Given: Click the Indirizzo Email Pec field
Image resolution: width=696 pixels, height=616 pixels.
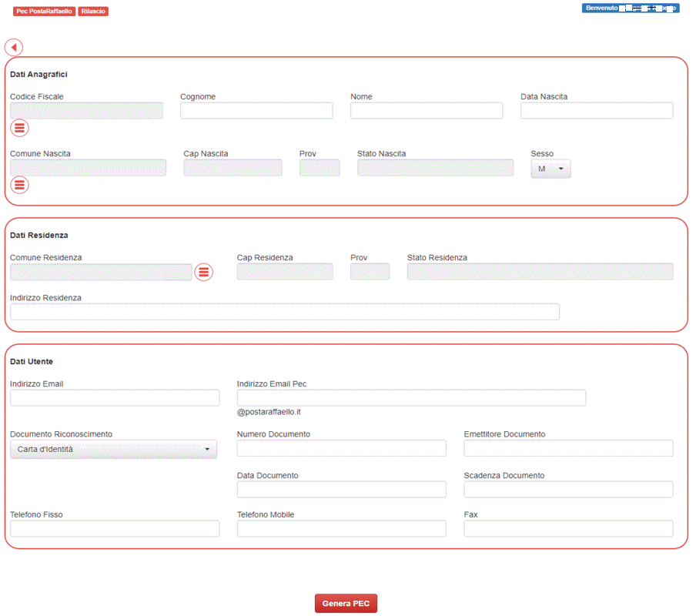Looking at the screenshot, I should pyautogui.click(x=411, y=397).
